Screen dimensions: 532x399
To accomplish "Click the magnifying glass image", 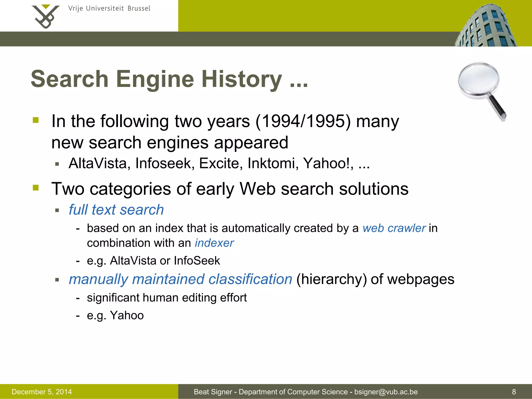I will [482, 91].
